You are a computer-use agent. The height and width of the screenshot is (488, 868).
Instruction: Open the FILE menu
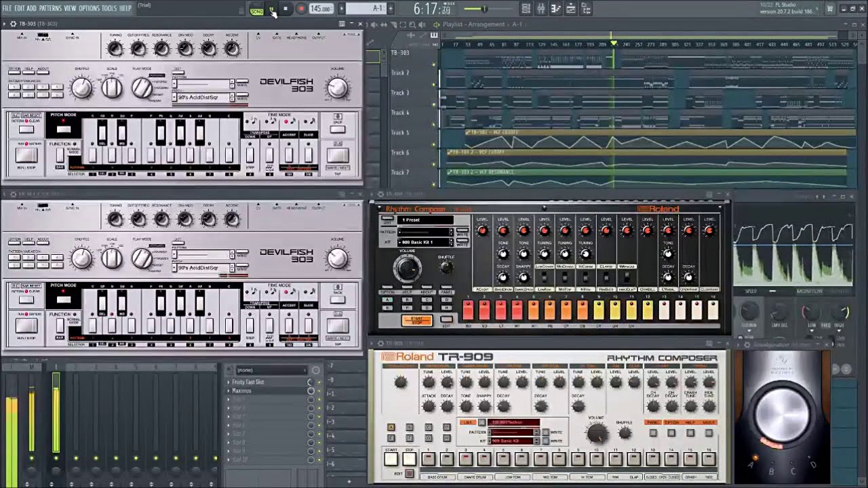tap(7, 8)
